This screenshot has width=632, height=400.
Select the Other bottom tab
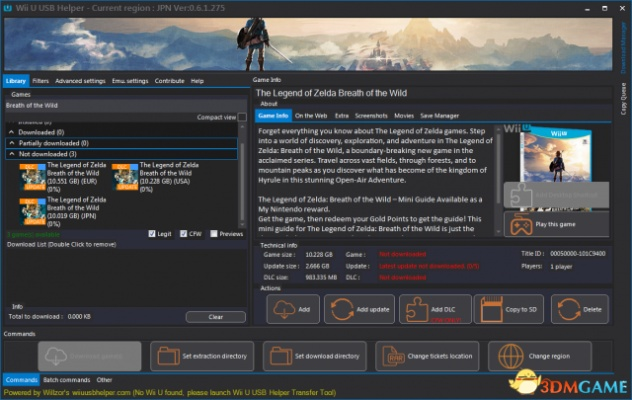coord(104,380)
